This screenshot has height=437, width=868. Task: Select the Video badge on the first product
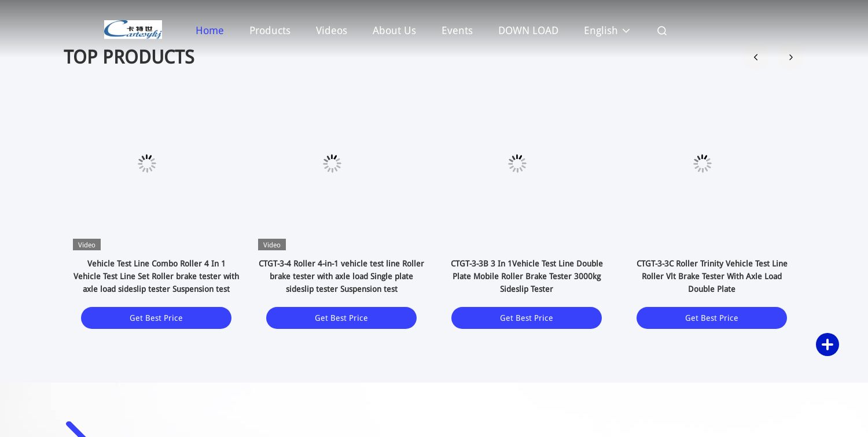coord(86,245)
